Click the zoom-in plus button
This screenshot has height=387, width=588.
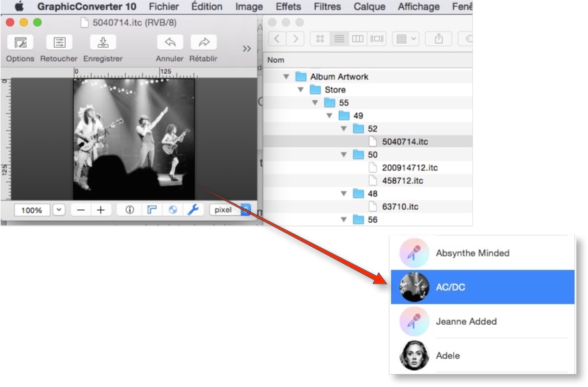point(101,210)
